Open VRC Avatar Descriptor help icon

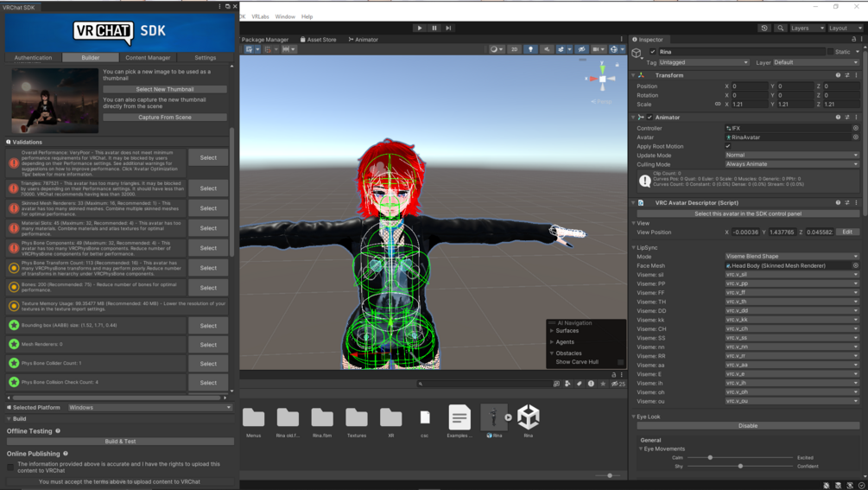coord(838,202)
